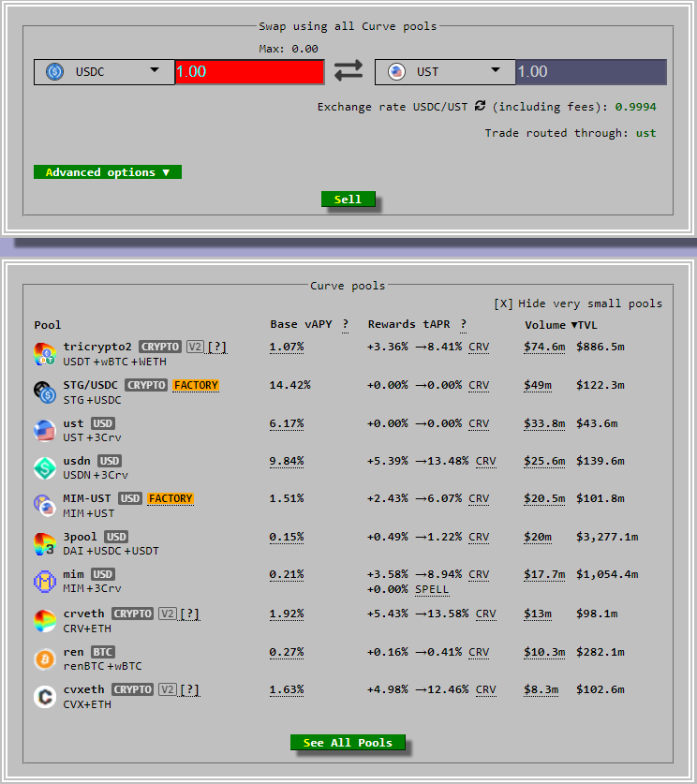Screen dimensions: 697x784
Task: Click the [?] info next to tricrypto2
Action: click(x=217, y=347)
